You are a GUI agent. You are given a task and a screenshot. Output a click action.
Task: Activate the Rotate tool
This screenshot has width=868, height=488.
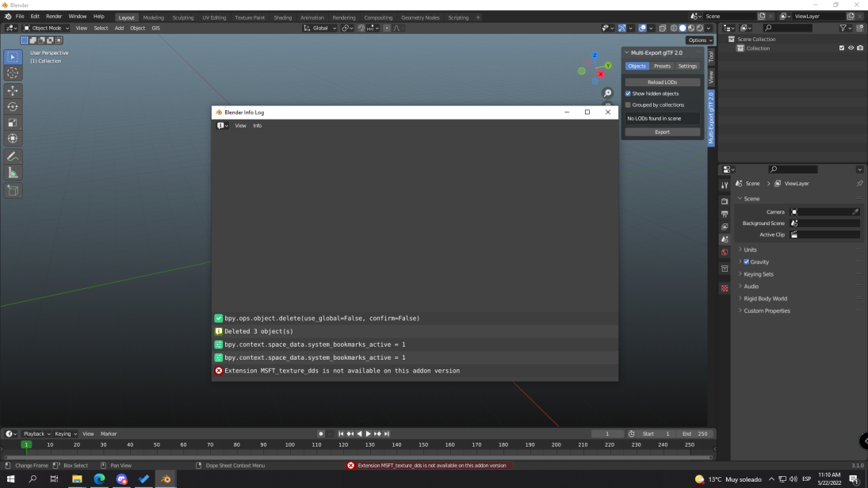tap(13, 106)
